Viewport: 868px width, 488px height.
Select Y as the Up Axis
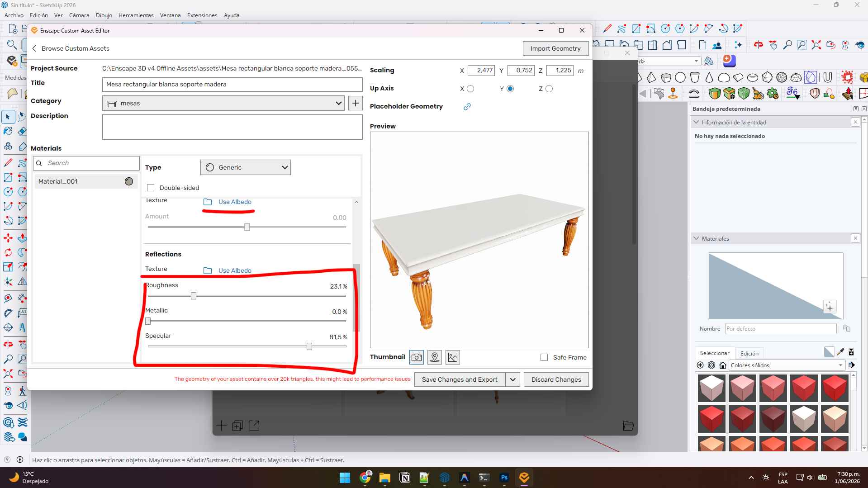coord(510,89)
